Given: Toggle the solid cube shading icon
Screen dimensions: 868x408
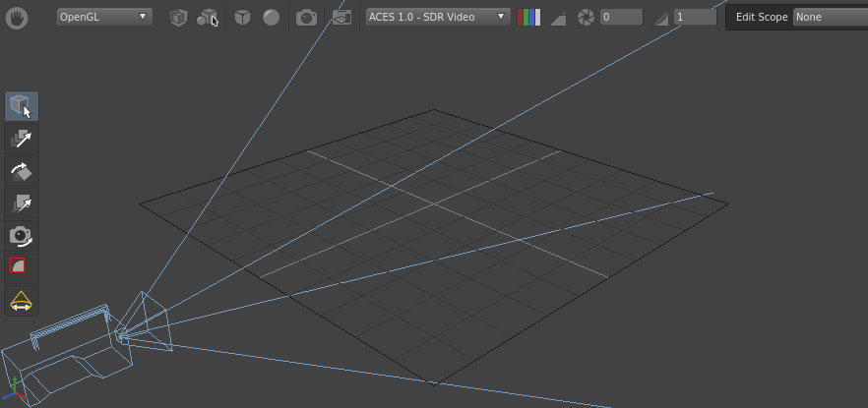Looking at the screenshot, I should pyautogui.click(x=243, y=17).
